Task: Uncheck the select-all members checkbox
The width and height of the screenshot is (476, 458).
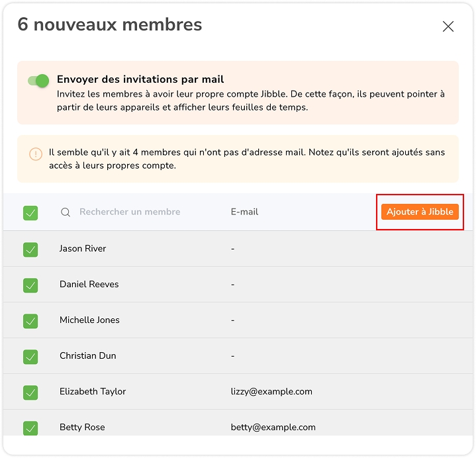Action: [x=30, y=213]
